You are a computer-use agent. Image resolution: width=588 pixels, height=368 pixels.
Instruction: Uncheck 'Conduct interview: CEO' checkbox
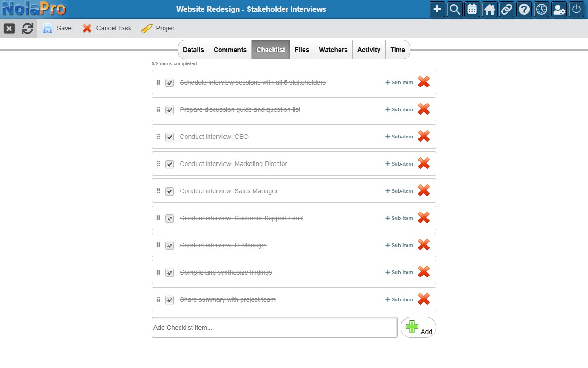pos(170,137)
